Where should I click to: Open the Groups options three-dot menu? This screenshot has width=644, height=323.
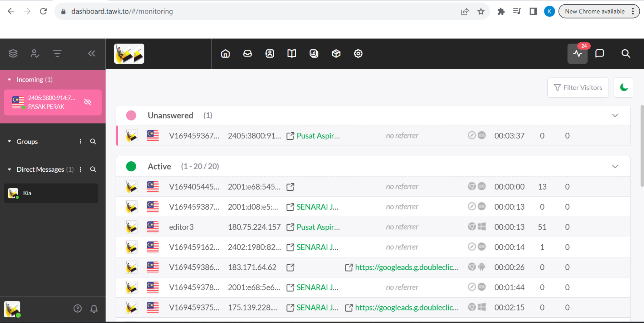coord(80,142)
